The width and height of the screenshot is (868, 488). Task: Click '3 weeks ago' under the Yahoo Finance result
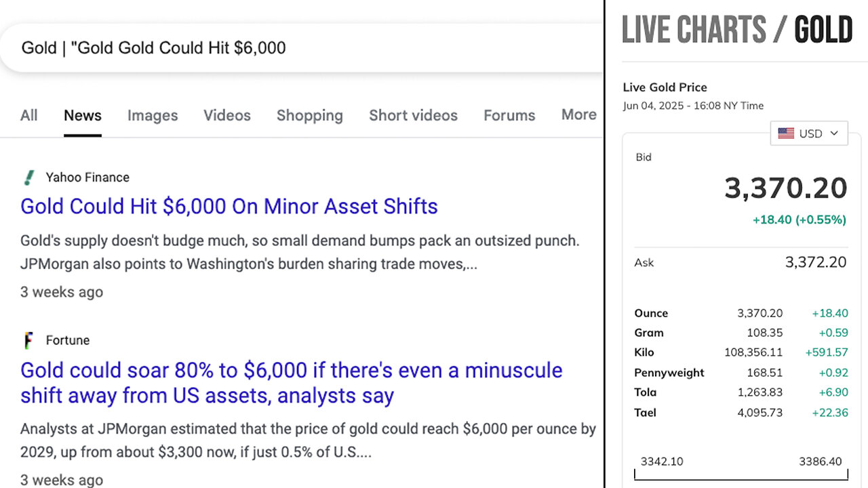62,292
